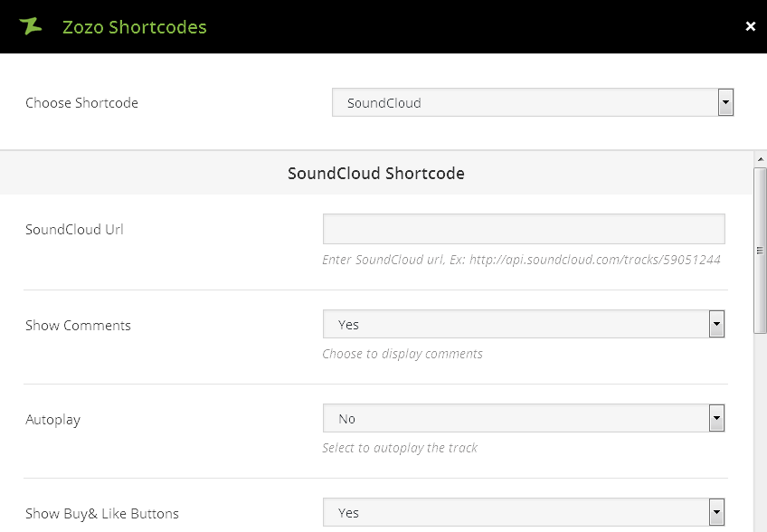The image size is (767, 532).
Task: Close the Zozo Shortcodes dialog
Action: click(750, 26)
